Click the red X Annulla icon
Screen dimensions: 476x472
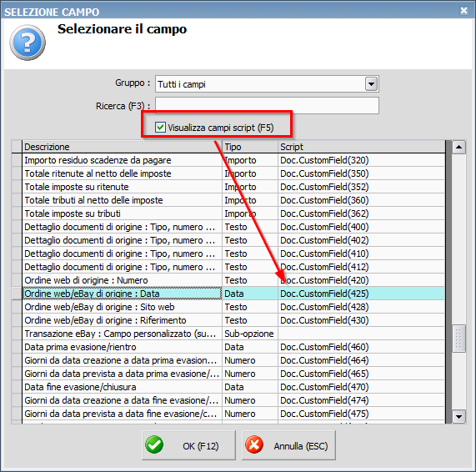(254, 444)
